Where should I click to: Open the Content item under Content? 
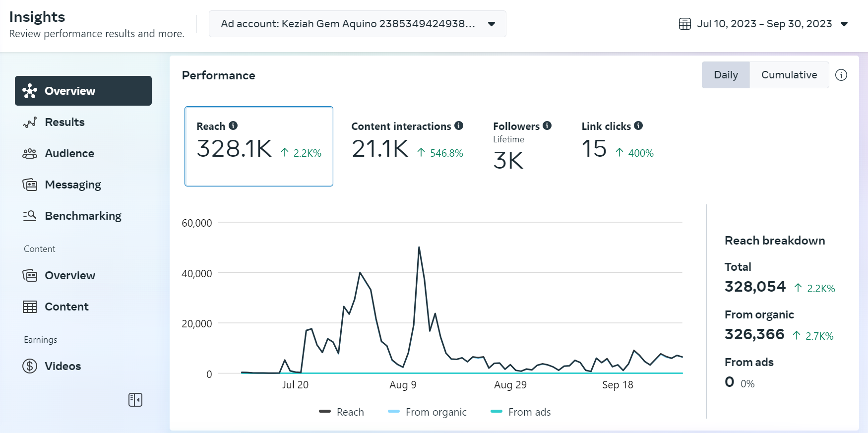[x=83, y=307]
